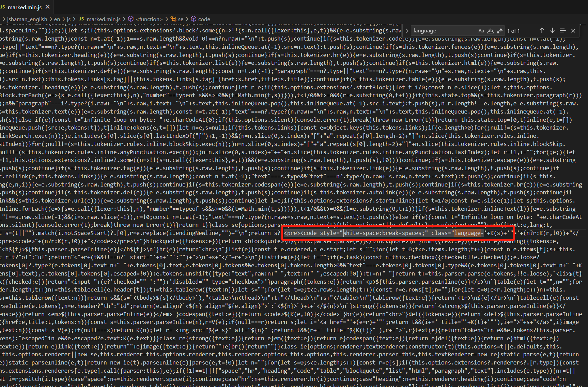
Task: Expand the find widget to show replace field
Action: click(x=407, y=30)
